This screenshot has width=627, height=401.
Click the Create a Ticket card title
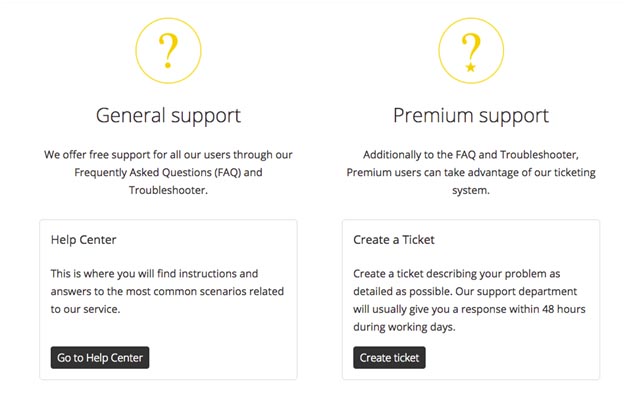[394, 239]
